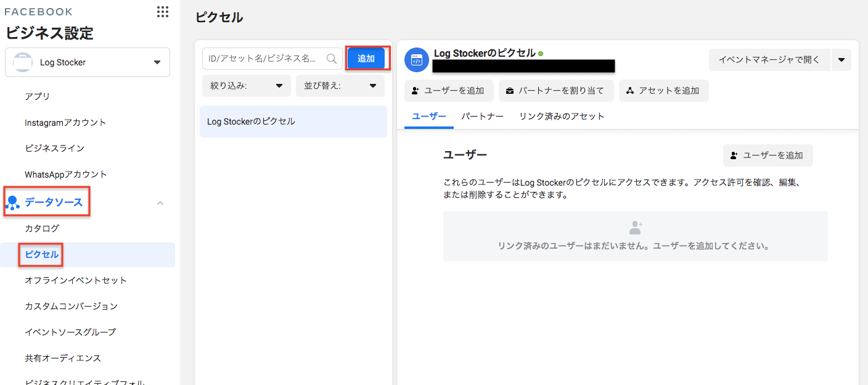The height and width of the screenshot is (385, 868).
Task: Click イベントマネージャで開く button
Action: [x=769, y=60]
